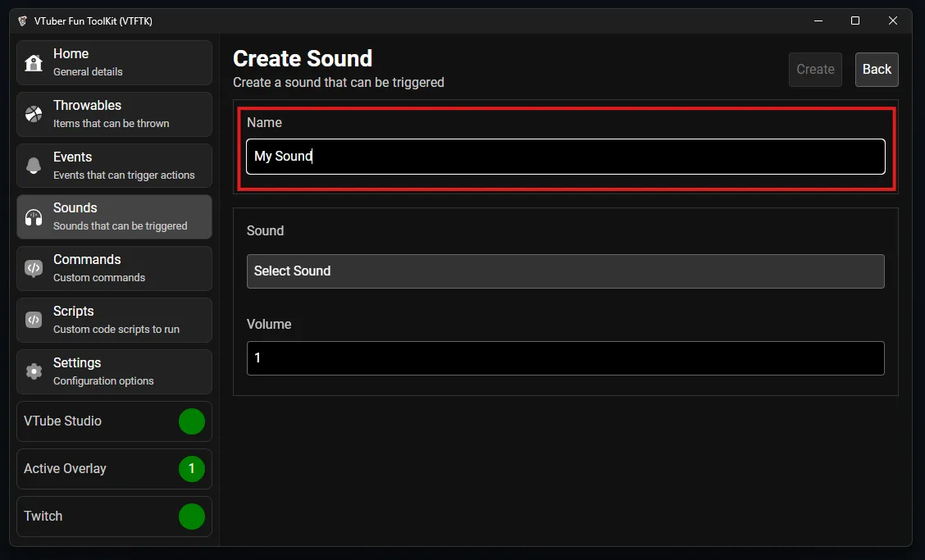
Task: Go to the Events page
Action: (114, 166)
